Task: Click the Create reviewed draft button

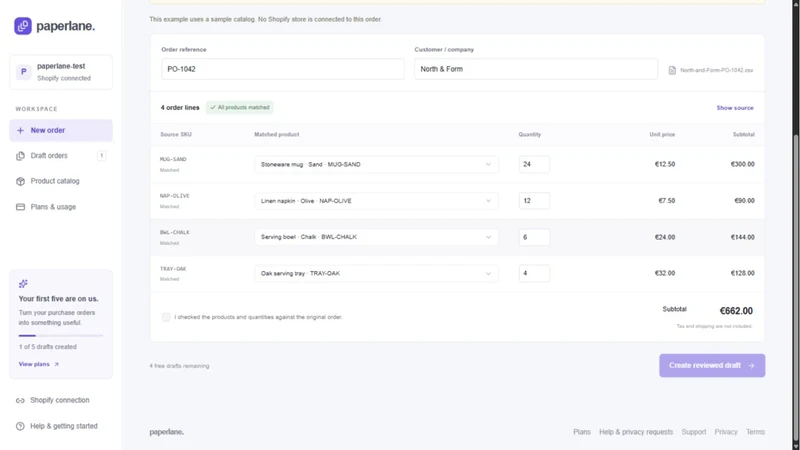Action: tap(712, 366)
